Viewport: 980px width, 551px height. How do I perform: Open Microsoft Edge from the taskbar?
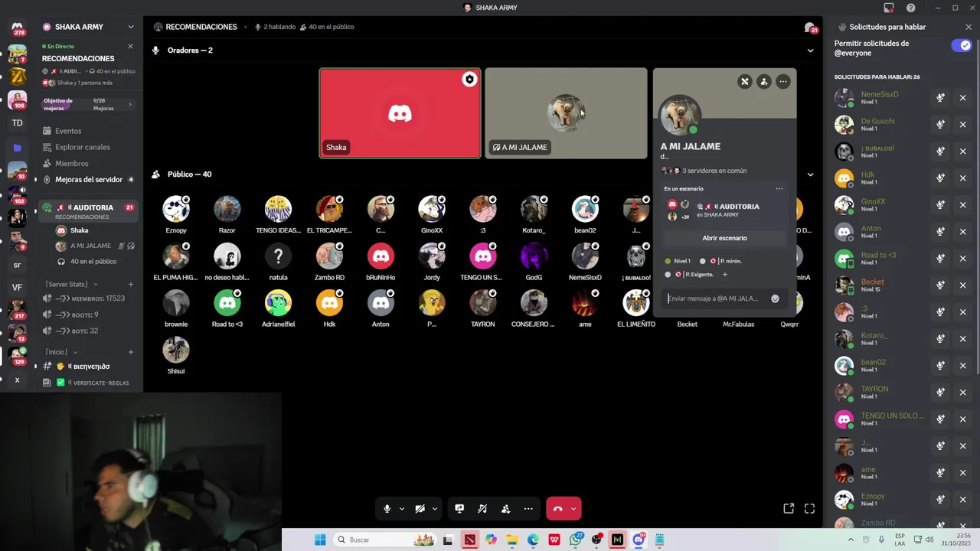click(533, 540)
